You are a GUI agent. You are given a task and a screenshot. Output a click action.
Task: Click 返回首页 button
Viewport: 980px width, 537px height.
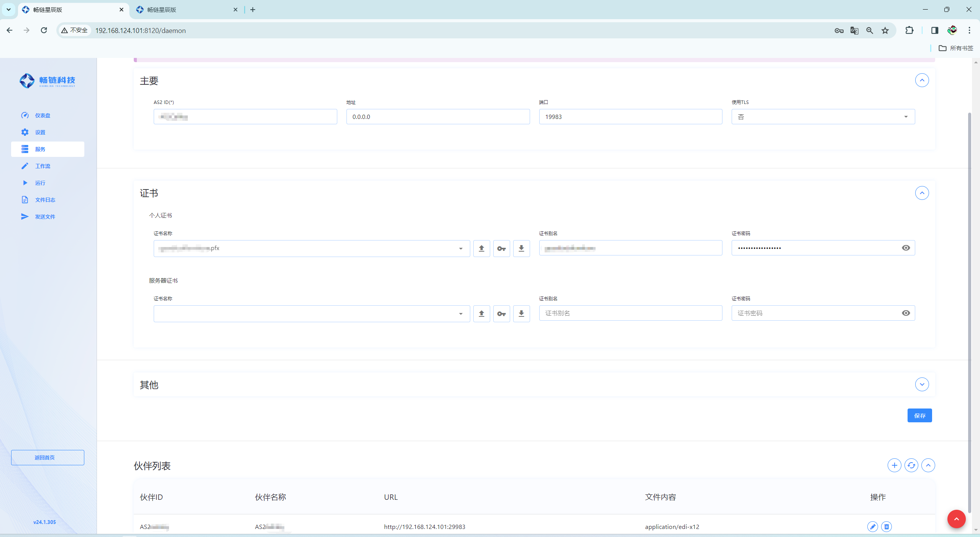[x=48, y=458]
